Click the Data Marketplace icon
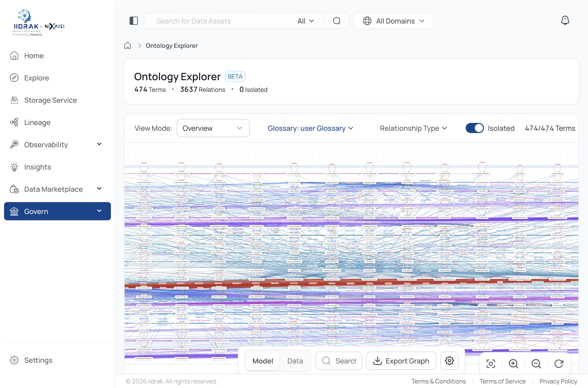Screen dimensions: 588x388 tap(14, 189)
